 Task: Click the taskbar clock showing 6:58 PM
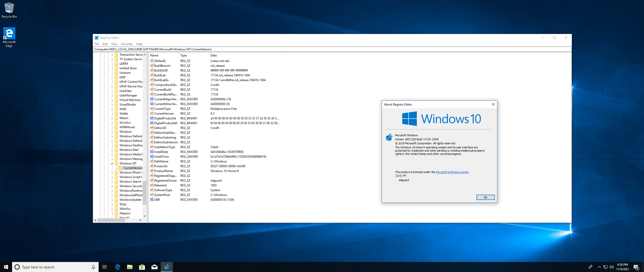click(622, 267)
